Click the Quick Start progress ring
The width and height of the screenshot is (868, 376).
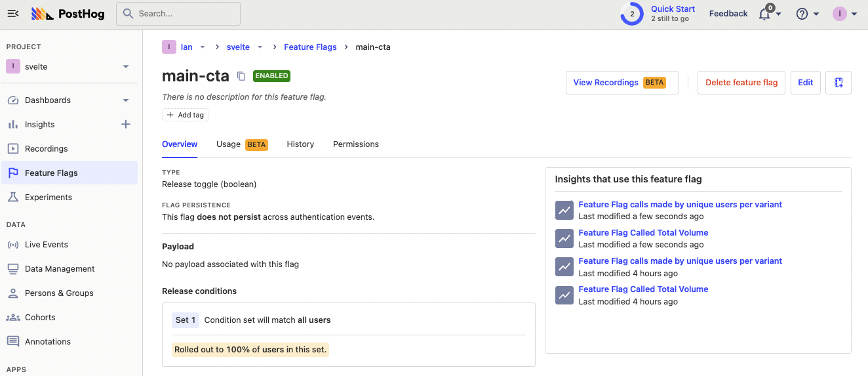632,14
